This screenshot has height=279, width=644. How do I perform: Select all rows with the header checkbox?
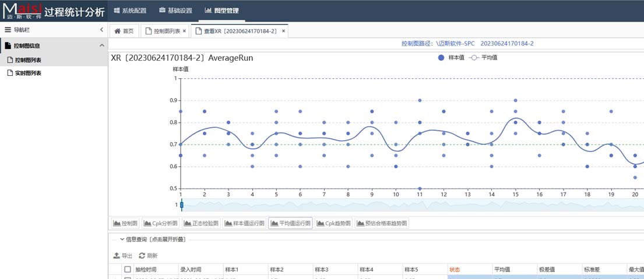(x=127, y=269)
